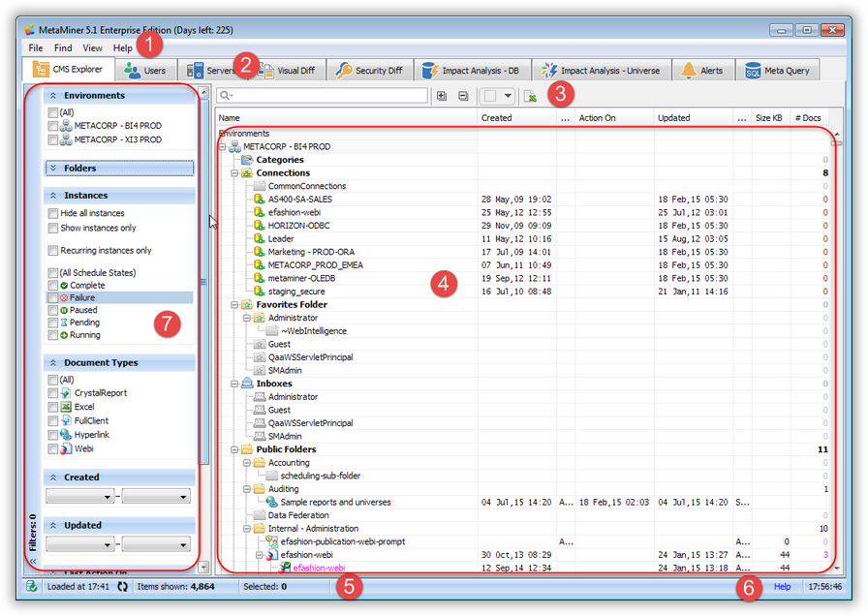Image resolution: width=868 pixels, height=616 pixels.
Task: Click the FullClient document type icon
Action: pyautogui.click(x=66, y=420)
